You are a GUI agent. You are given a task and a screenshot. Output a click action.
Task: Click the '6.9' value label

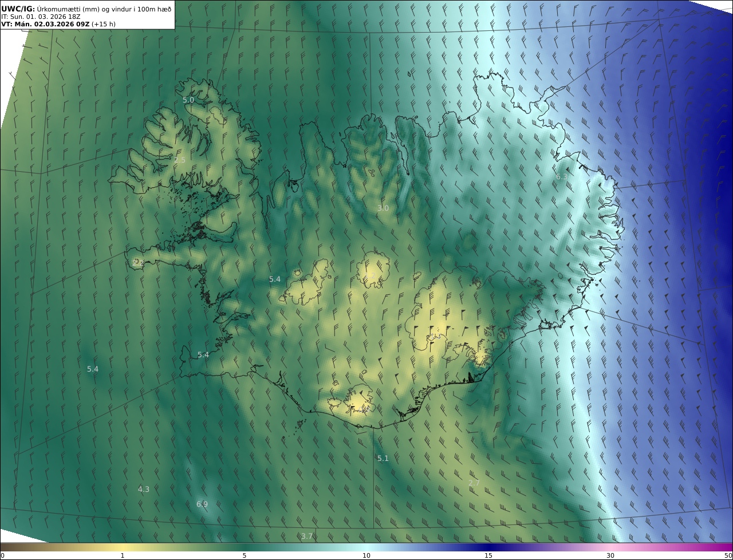pyautogui.click(x=202, y=504)
